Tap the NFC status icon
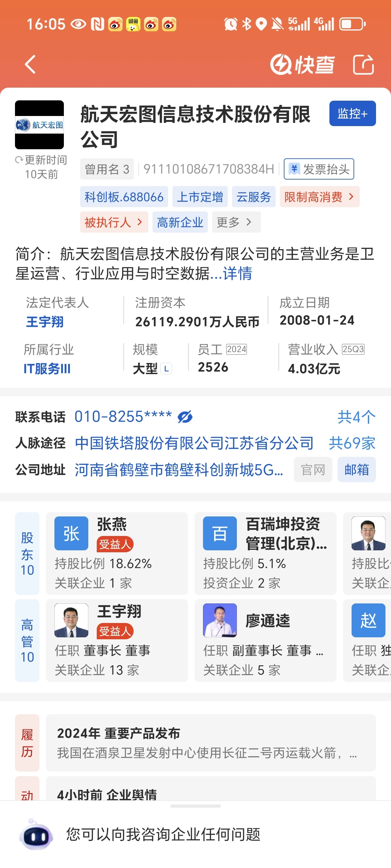The height and width of the screenshot is (868, 391). pyautogui.click(x=97, y=24)
